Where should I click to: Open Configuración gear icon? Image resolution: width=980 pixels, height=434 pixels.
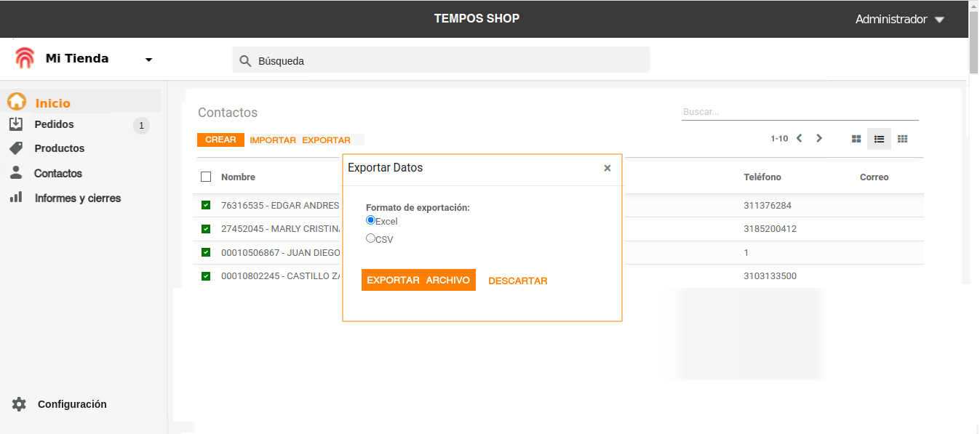19,404
